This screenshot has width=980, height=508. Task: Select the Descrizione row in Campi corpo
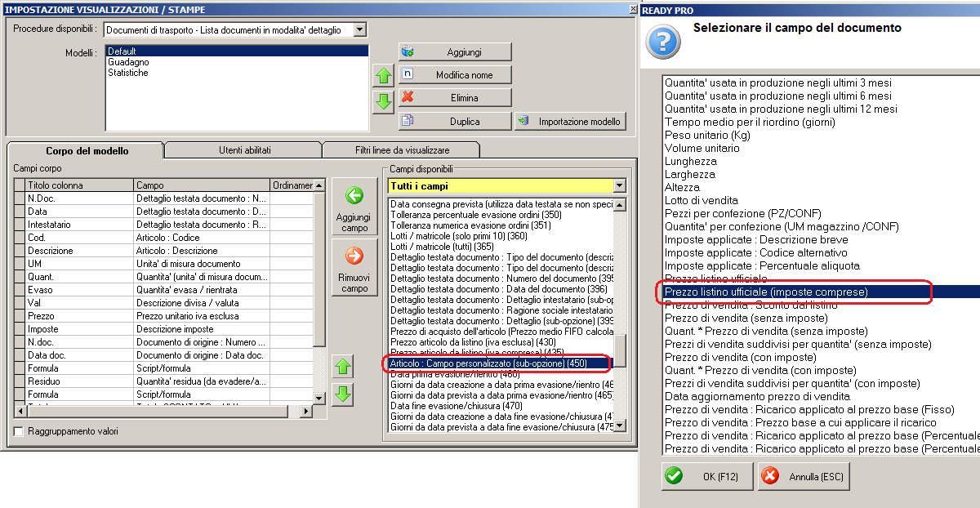[163, 251]
